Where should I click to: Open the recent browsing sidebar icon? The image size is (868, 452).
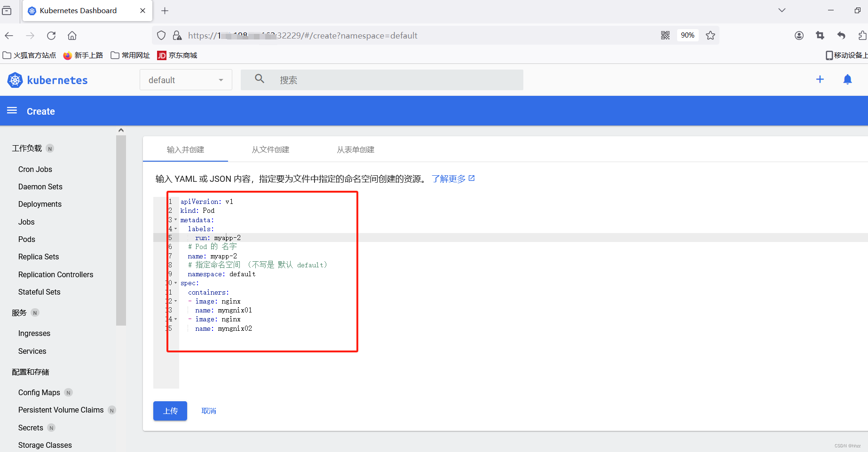coord(7,10)
